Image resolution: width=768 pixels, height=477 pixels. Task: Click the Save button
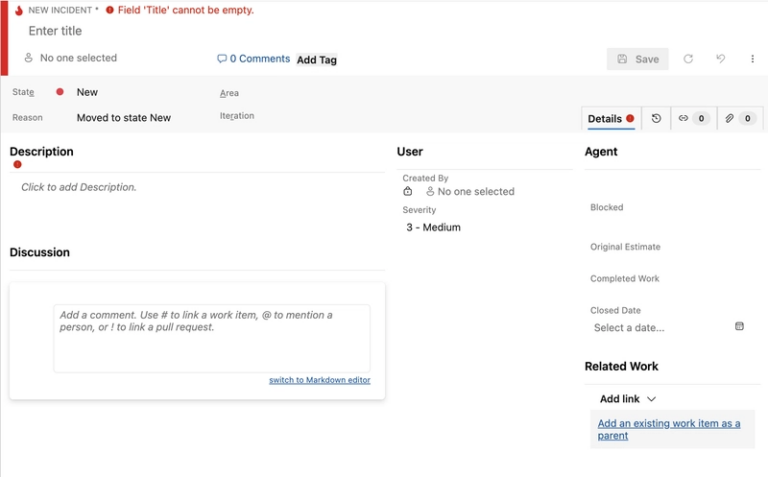point(638,59)
